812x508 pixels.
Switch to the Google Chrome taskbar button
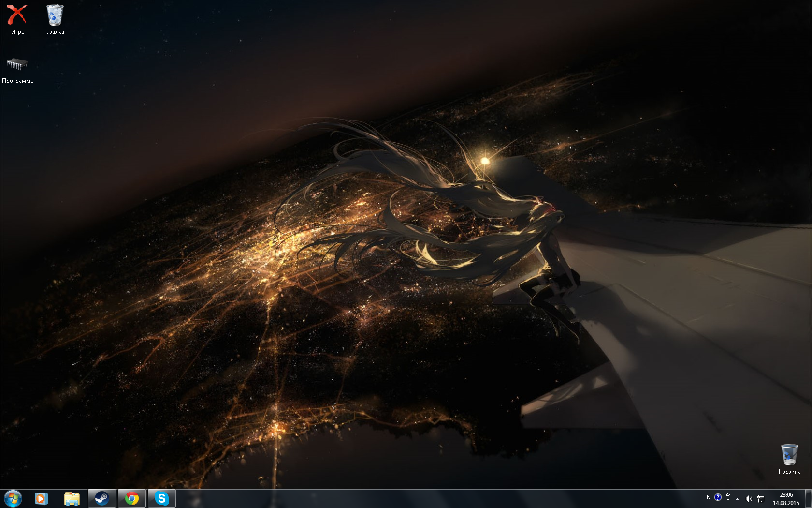point(131,498)
